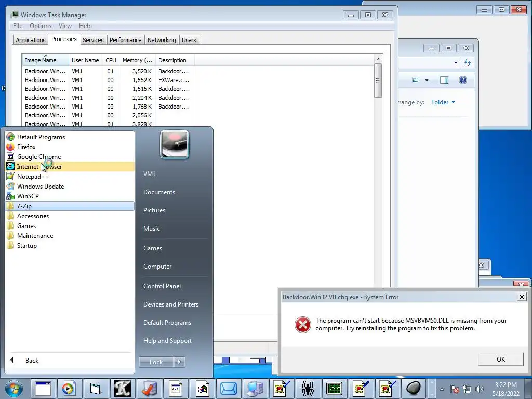Screen dimensions: 532x399
Task: Switch to the Applications tab
Action: click(31, 40)
